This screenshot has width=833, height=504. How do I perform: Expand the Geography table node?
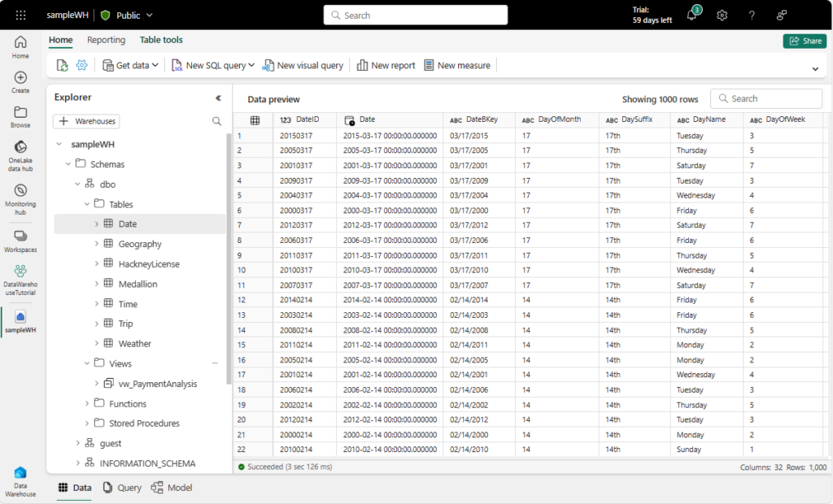pyautogui.click(x=97, y=244)
